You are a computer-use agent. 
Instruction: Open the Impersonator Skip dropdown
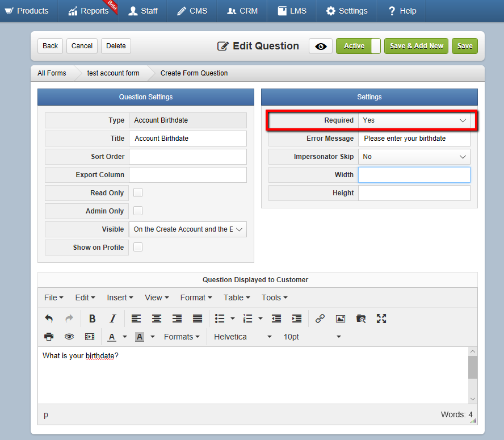tap(414, 157)
